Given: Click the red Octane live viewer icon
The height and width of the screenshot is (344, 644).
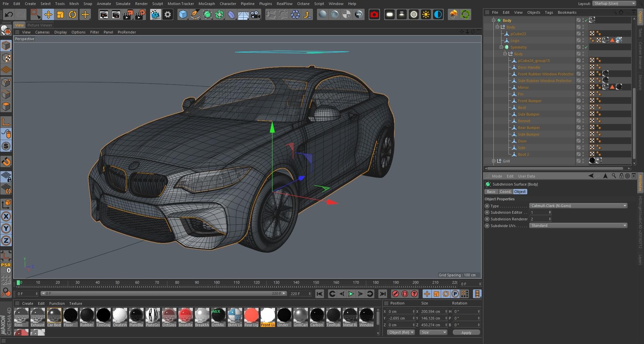Looking at the screenshot, I should (374, 14).
